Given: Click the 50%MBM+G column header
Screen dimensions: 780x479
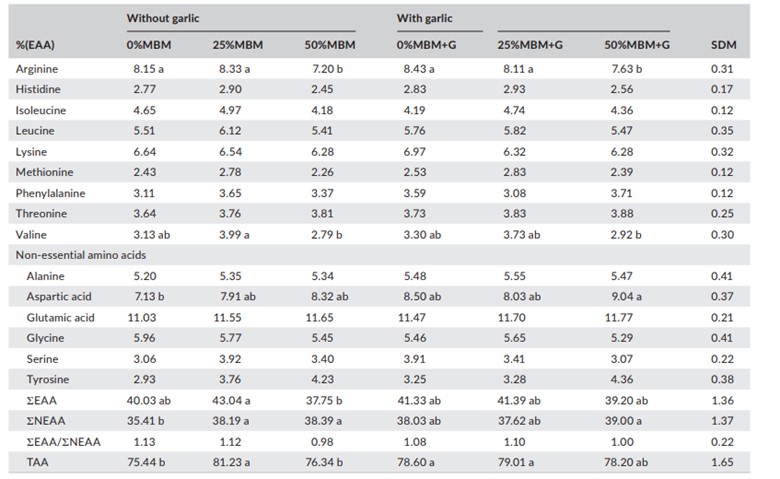Looking at the screenshot, I should [x=637, y=46].
